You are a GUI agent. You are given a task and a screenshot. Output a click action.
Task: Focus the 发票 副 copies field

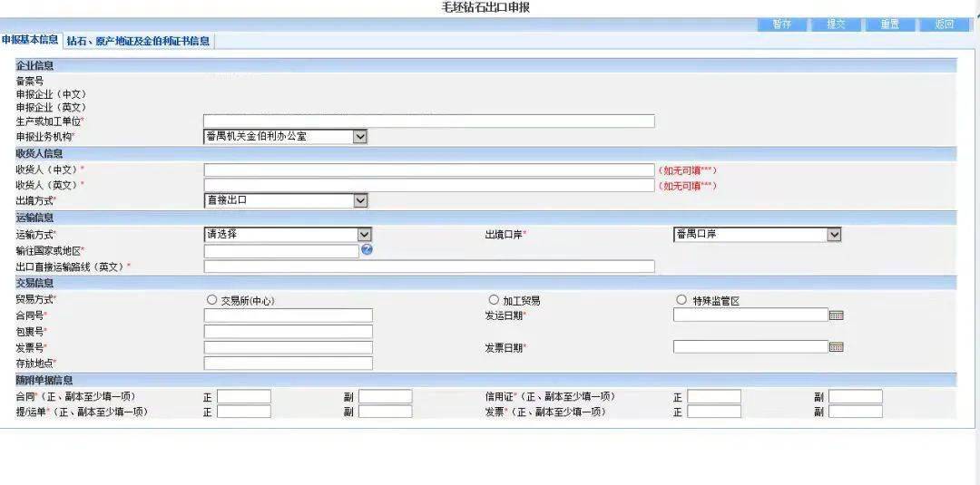(x=856, y=412)
